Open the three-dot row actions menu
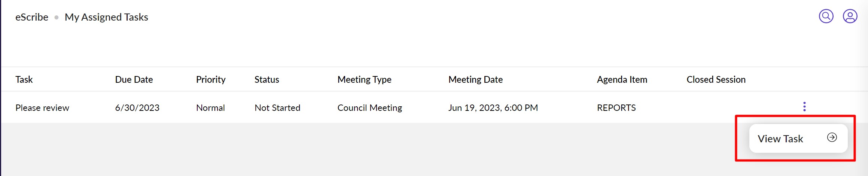Screen dimensions: 868x176 coord(804,107)
